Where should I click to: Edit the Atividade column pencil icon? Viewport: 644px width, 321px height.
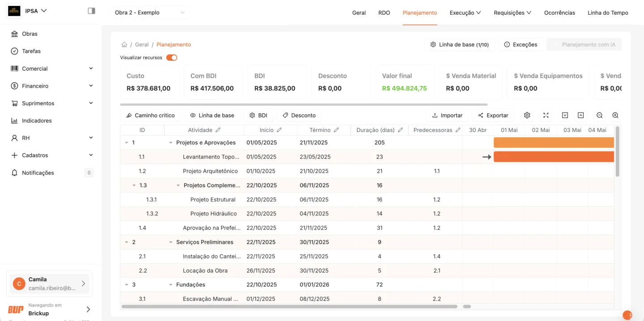coord(218,130)
